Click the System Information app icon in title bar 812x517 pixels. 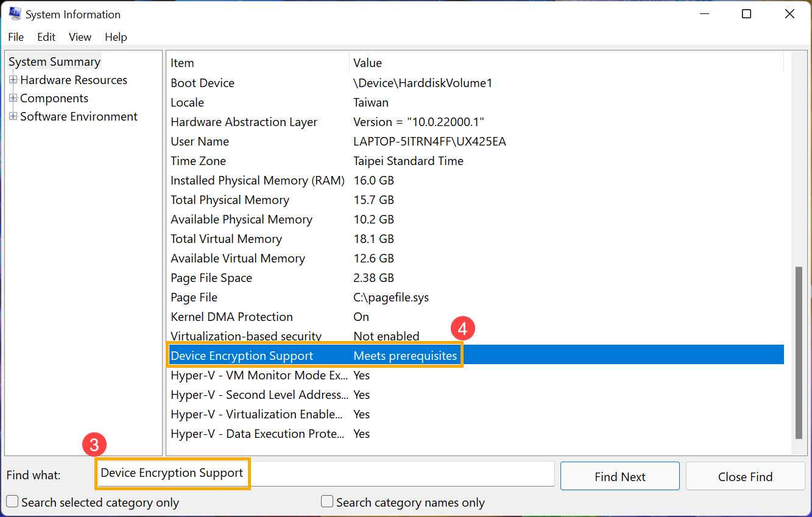pyautogui.click(x=15, y=14)
